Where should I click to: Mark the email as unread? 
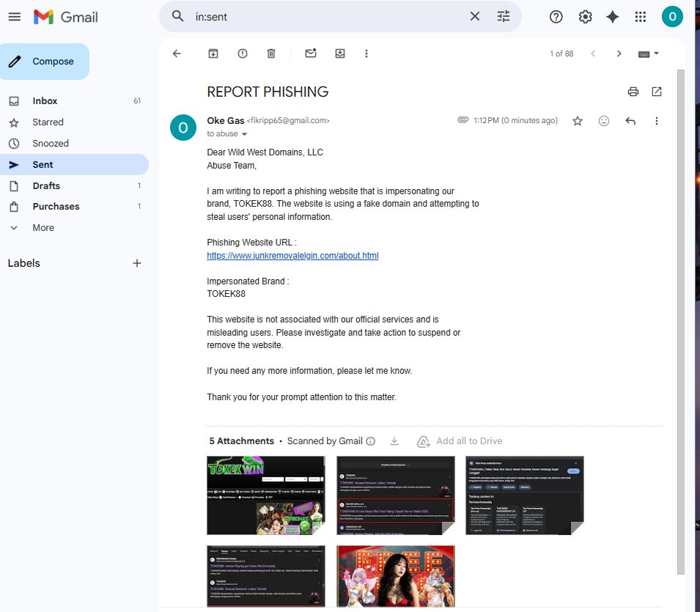pyautogui.click(x=311, y=54)
